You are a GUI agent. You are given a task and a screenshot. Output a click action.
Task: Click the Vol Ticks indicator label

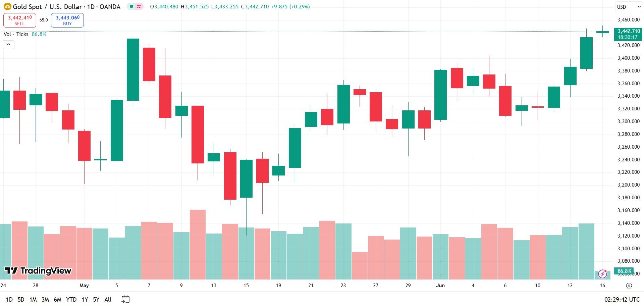point(16,34)
